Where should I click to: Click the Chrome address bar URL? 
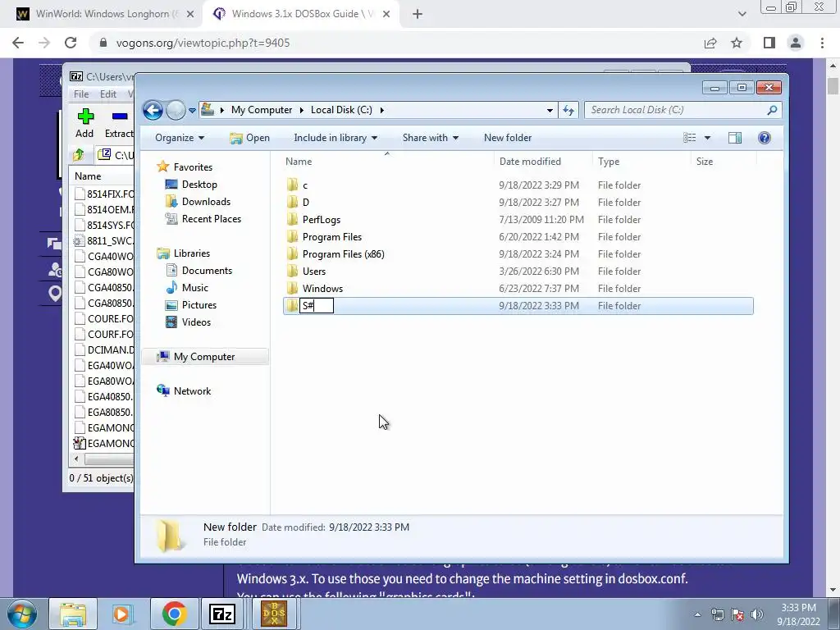click(x=203, y=43)
